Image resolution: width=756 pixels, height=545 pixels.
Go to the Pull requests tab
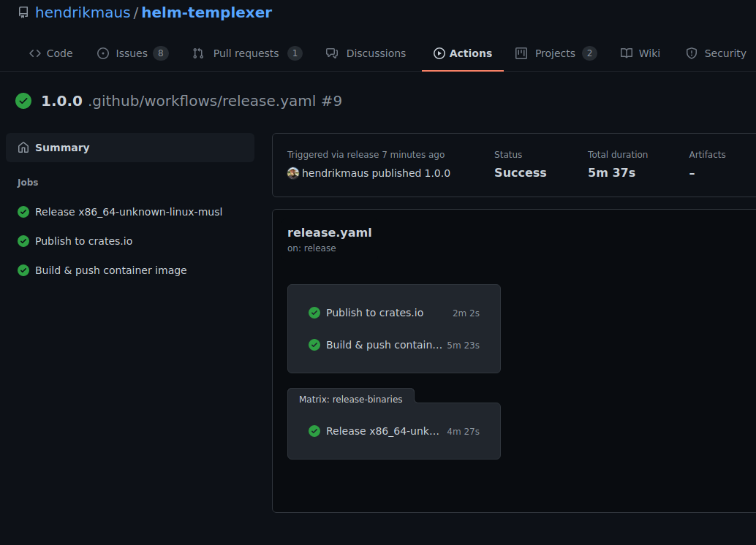pyautogui.click(x=247, y=53)
